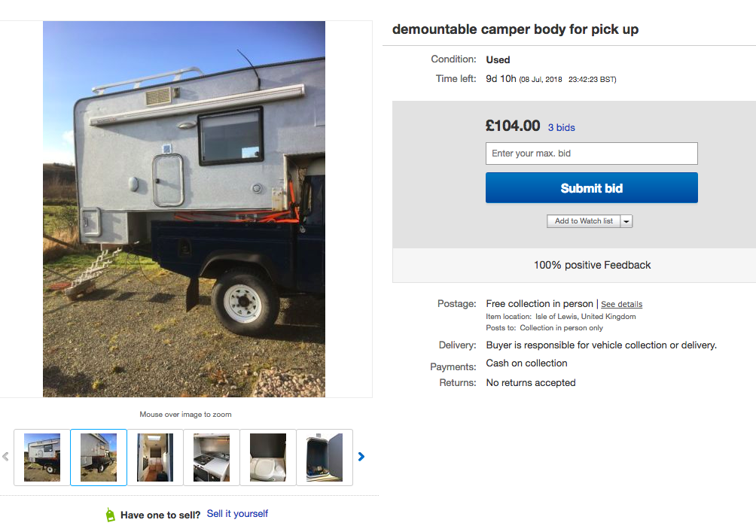Click the £104.00 current bid price
The width and height of the screenshot is (756, 532).
pos(513,126)
